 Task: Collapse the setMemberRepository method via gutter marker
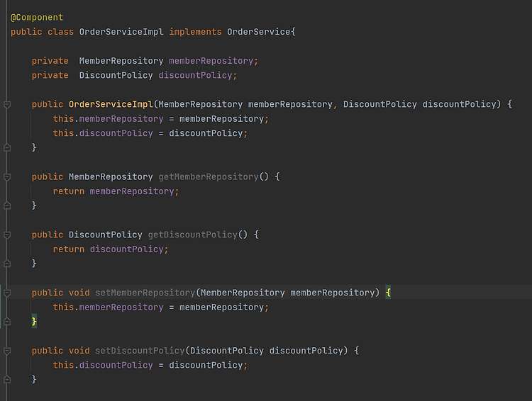point(7,293)
